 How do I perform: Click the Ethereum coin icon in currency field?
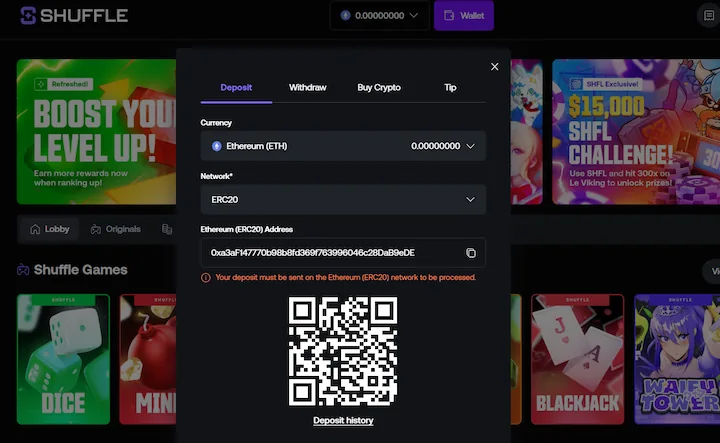[x=216, y=146]
